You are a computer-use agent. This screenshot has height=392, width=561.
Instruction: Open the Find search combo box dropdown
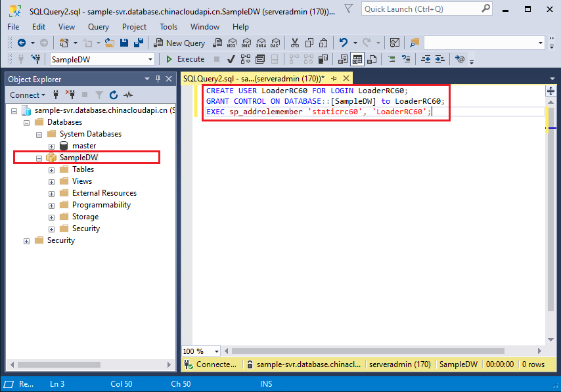pyautogui.click(x=540, y=43)
